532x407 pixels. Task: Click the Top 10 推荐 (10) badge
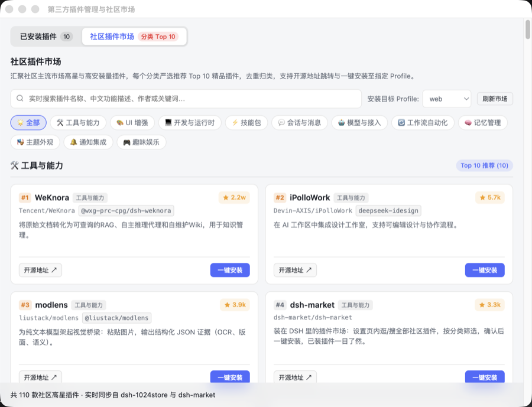click(x=484, y=165)
